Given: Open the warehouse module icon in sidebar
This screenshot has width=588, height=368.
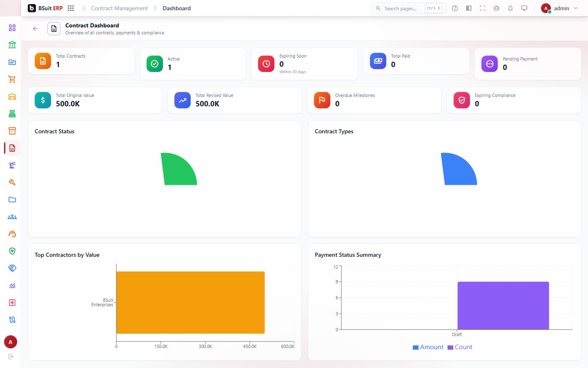Looking at the screenshot, I should click(x=12, y=96).
